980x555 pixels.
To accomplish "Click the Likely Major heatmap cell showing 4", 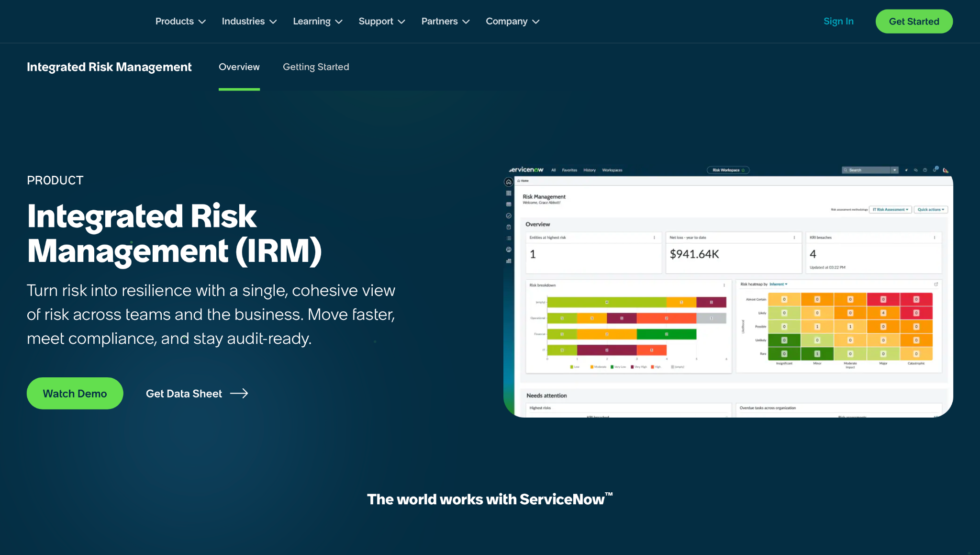I will (883, 313).
